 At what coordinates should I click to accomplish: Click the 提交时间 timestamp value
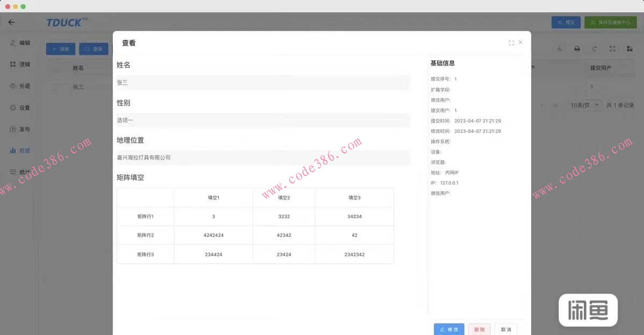click(478, 121)
